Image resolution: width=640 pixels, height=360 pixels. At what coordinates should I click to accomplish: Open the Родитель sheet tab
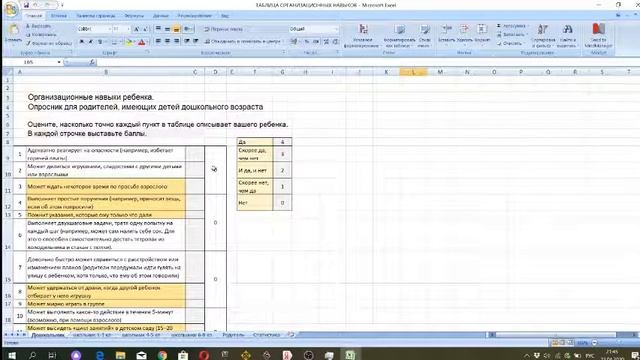[233, 335]
